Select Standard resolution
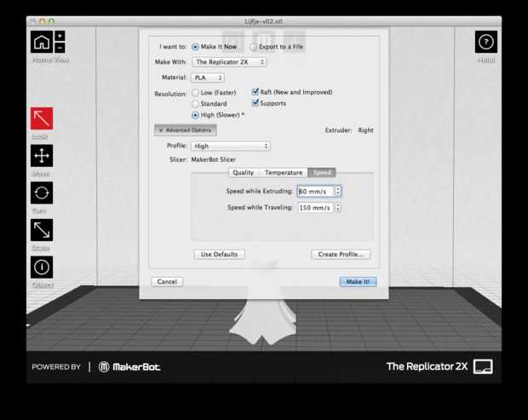This screenshot has width=528, height=420. [x=195, y=104]
